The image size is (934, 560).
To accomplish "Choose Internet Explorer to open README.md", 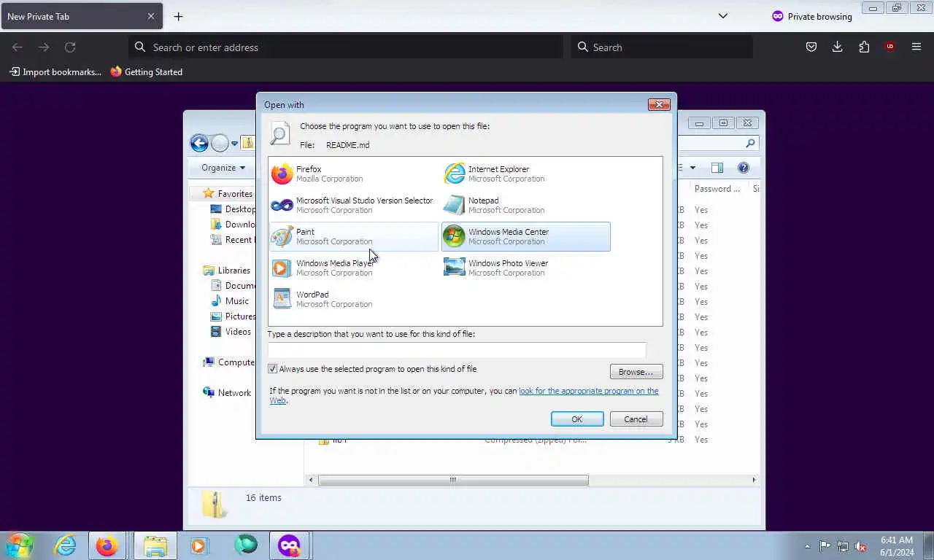I will 525,174.
